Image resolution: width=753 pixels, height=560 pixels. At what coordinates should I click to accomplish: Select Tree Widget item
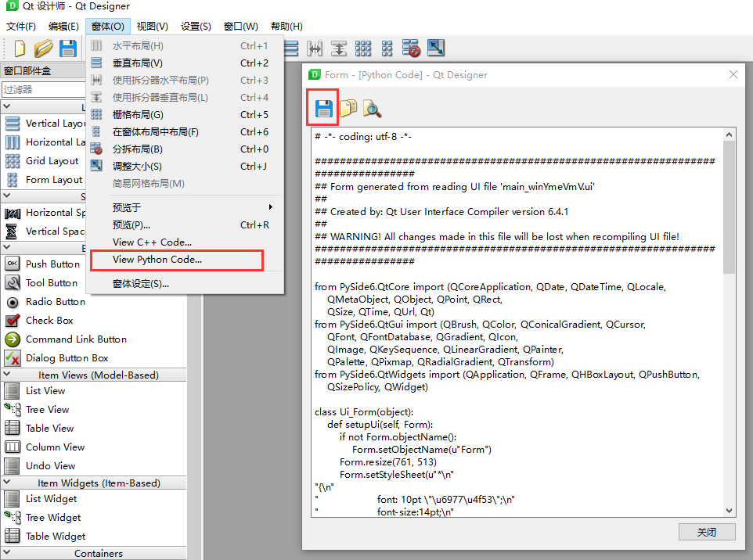(43, 517)
